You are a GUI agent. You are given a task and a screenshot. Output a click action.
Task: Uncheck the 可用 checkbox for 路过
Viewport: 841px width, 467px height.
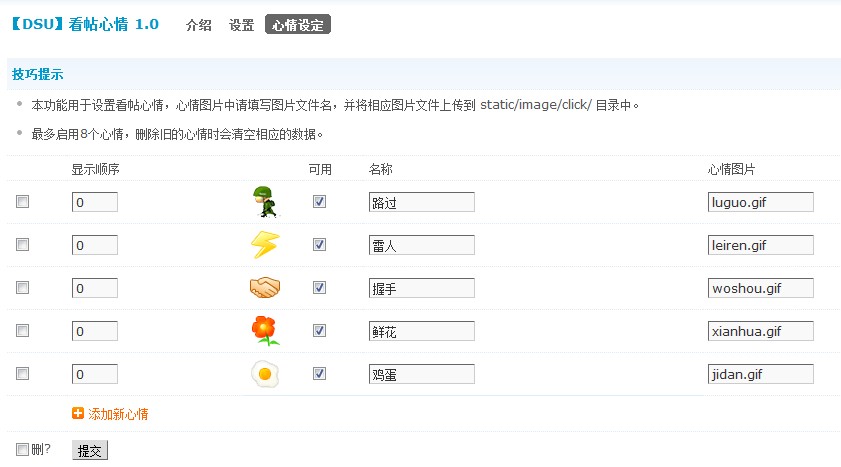point(319,202)
